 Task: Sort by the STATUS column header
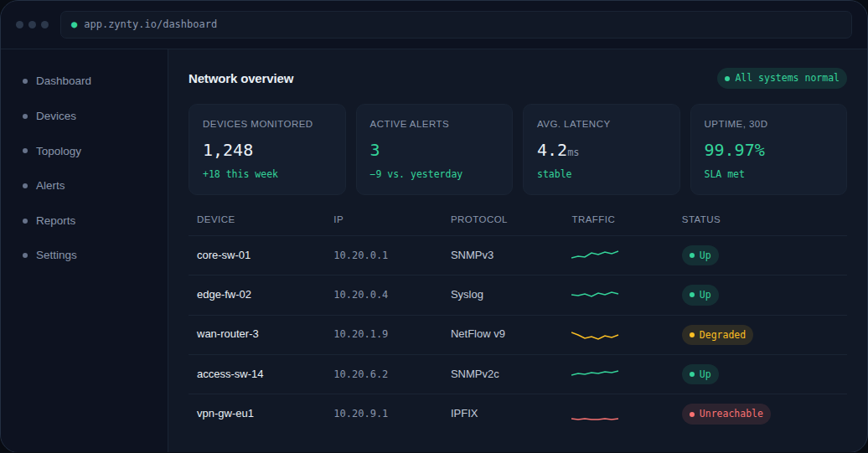click(x=700, y=219)
